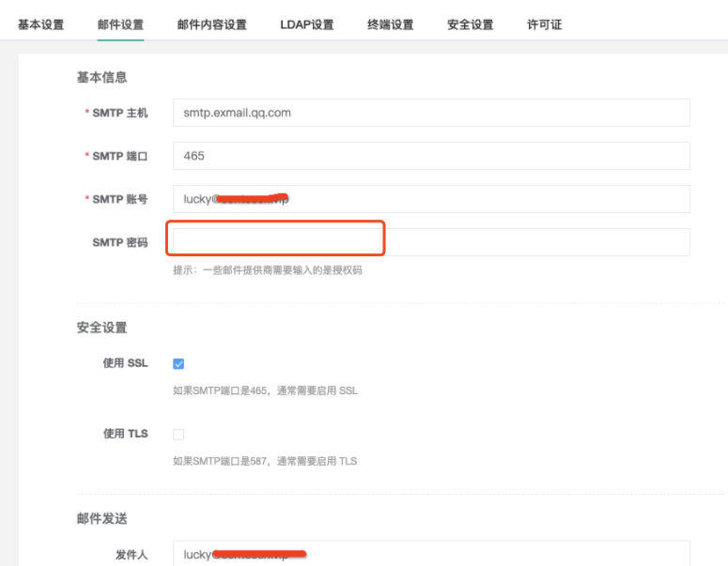Switch to the 邮件内容设置 tab

coord(212,24)
